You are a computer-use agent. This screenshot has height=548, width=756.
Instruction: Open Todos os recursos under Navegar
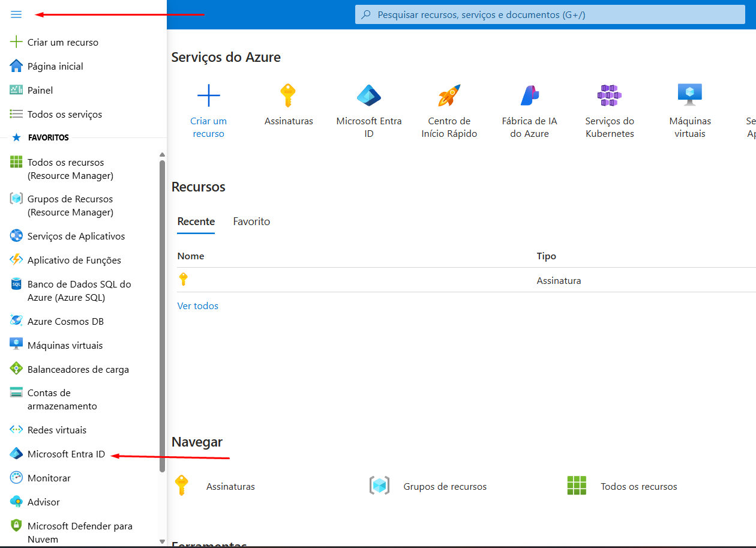[x=638, y=486]
